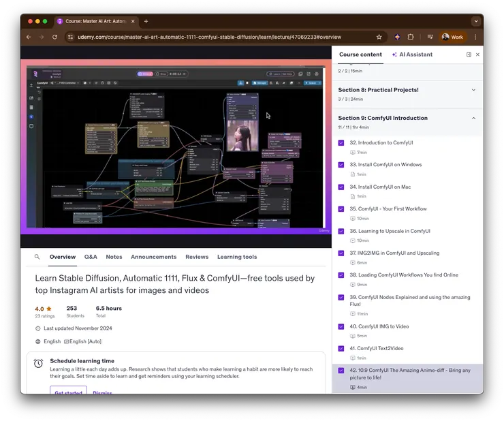Screen dimensions: 504x421
Task: Click the browser reload button
Action: coord(54,37)
